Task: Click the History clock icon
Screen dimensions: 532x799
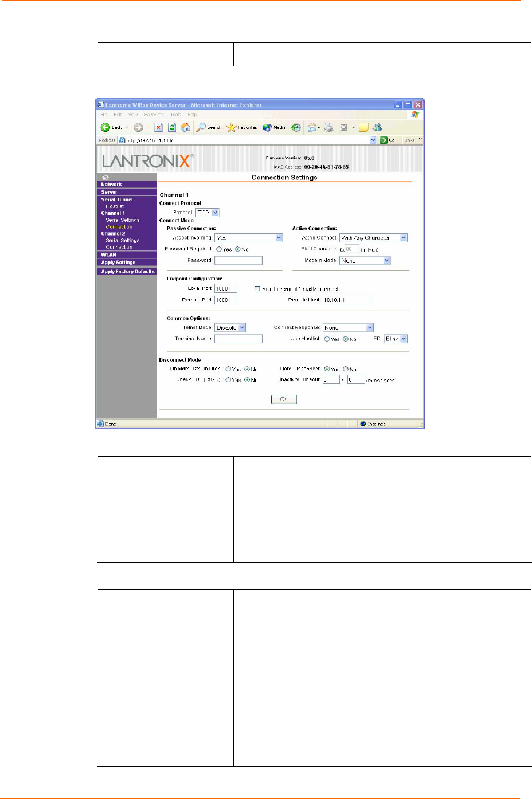Action: tap(296, 127)
